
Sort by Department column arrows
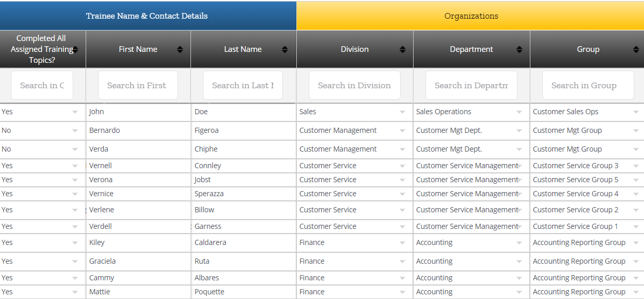point(519,49)
